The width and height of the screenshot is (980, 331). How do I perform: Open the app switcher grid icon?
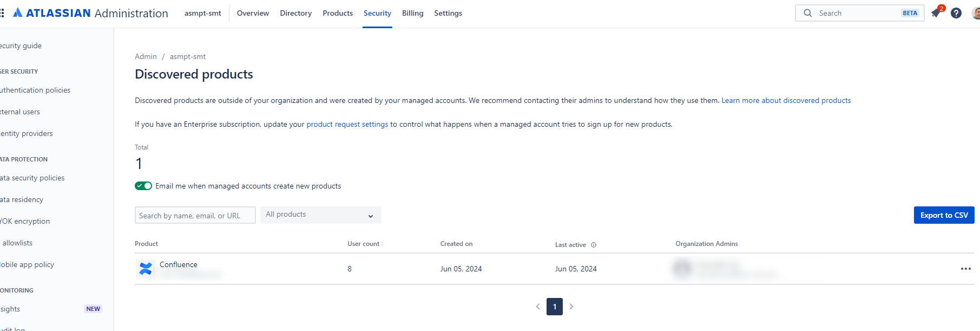click(x=2, y=13)
